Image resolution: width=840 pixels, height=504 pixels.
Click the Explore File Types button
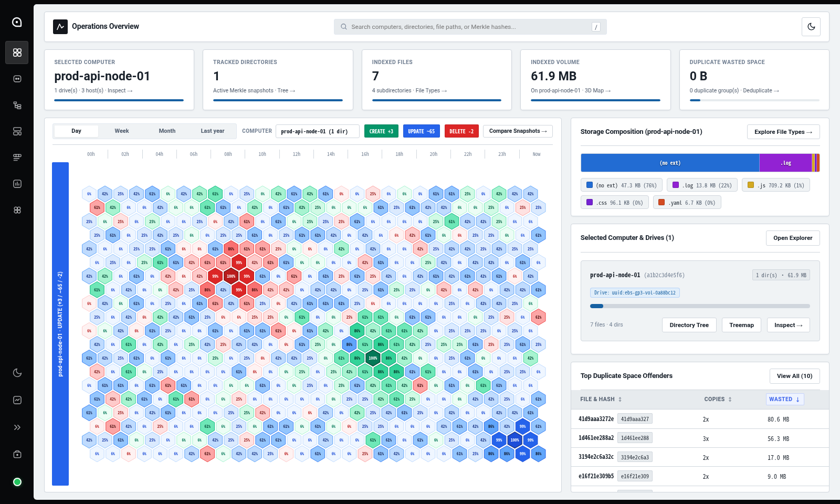pos(783,132)
